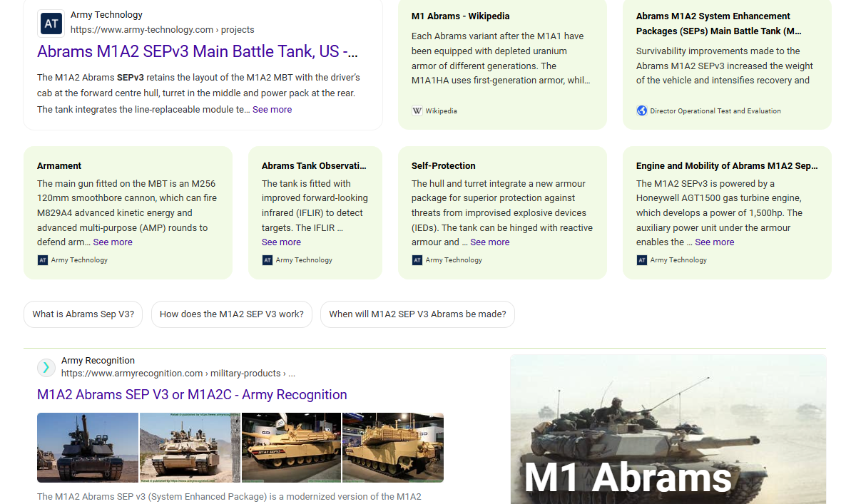Click Army Technology label in Observation card

[304, 260]
